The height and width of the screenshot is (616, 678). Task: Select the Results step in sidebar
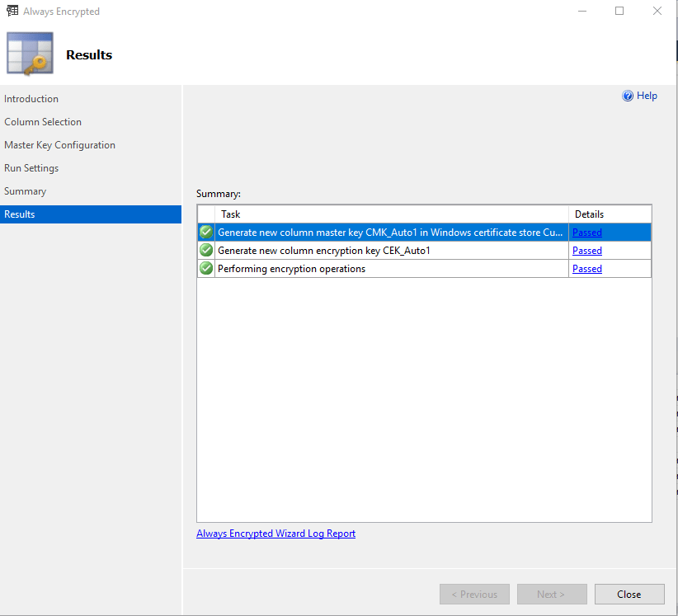pos(20,214)
